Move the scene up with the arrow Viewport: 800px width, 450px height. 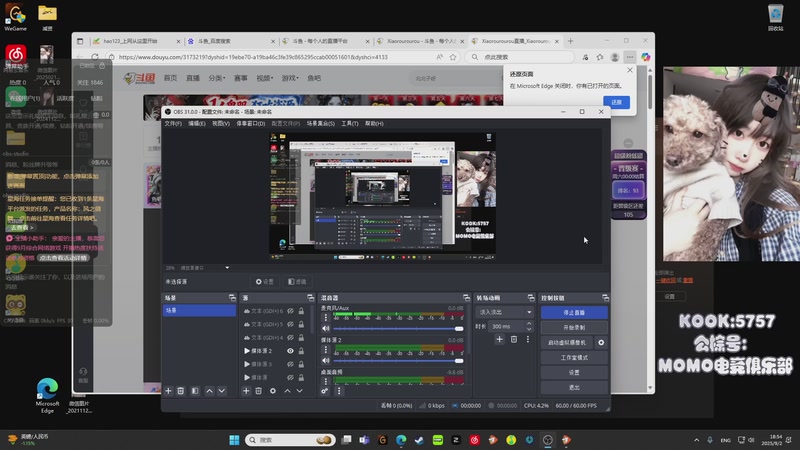tap(209, 391)
